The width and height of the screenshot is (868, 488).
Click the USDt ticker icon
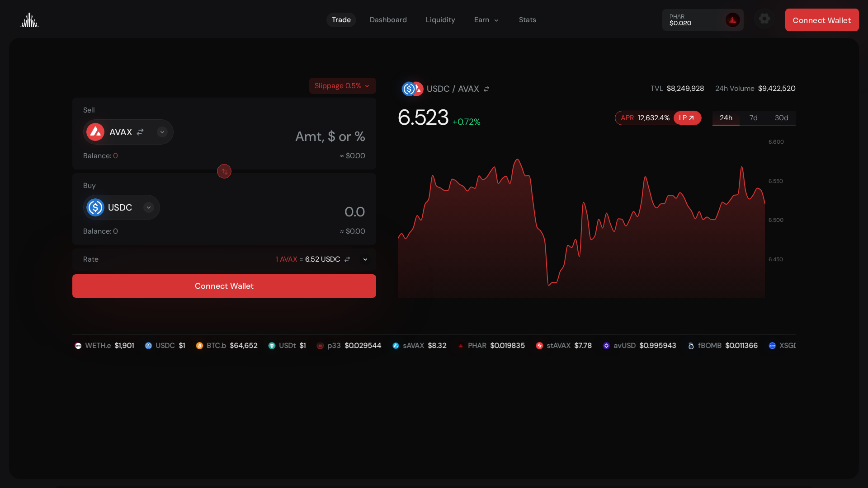(272, 346)
